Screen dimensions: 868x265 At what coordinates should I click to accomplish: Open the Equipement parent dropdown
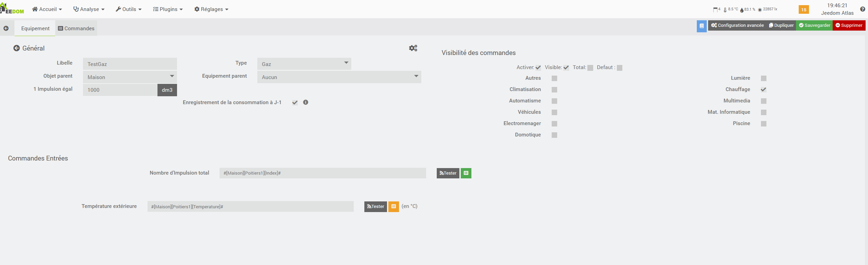point(339,77)
